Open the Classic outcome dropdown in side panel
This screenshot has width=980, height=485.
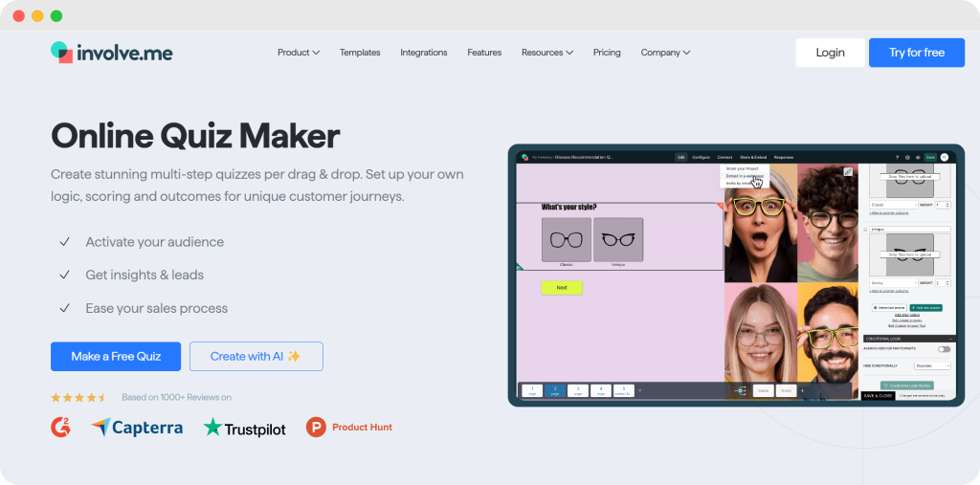pyautogui.click(x=894, y=205)
